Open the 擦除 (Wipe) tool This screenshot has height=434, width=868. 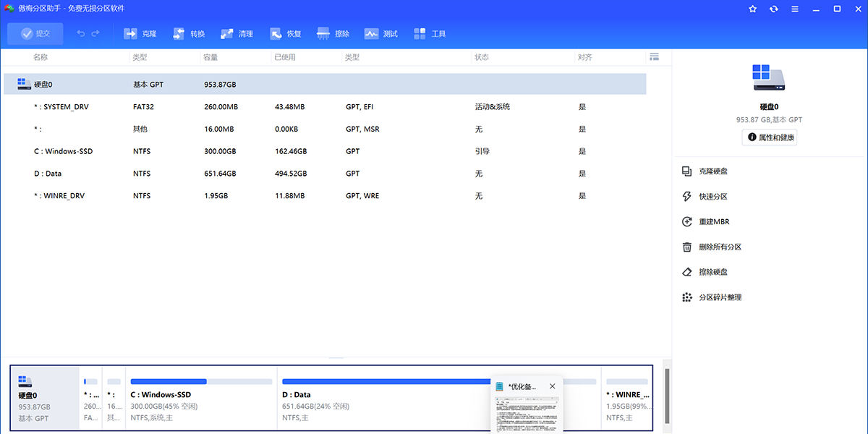click(x=333, y=34)
